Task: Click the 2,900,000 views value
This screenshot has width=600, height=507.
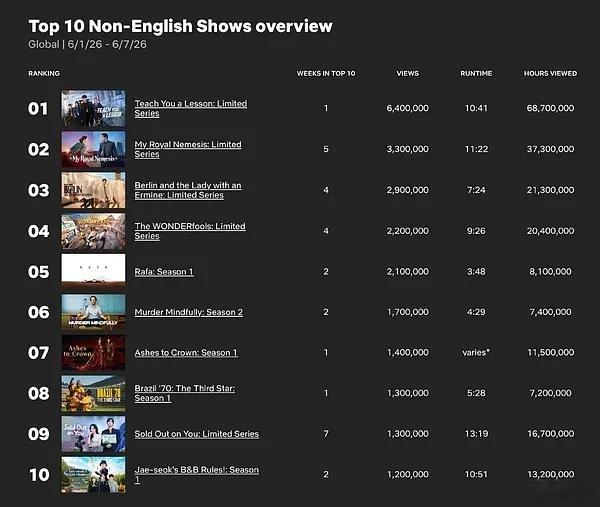Action: [408, 190]
